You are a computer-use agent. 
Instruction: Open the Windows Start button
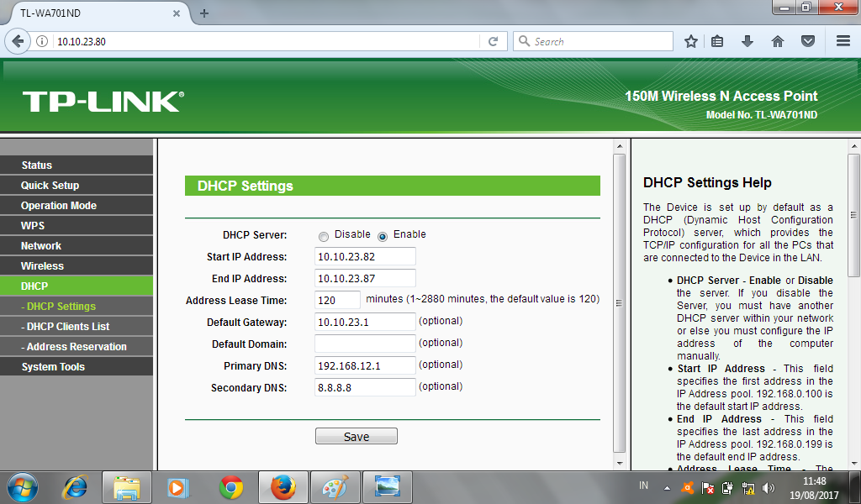[x=23, y=487]
